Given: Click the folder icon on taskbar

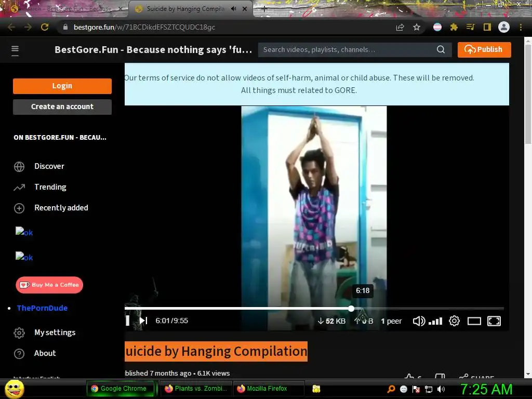Looking at the screenshot, I should click(316, 389).
